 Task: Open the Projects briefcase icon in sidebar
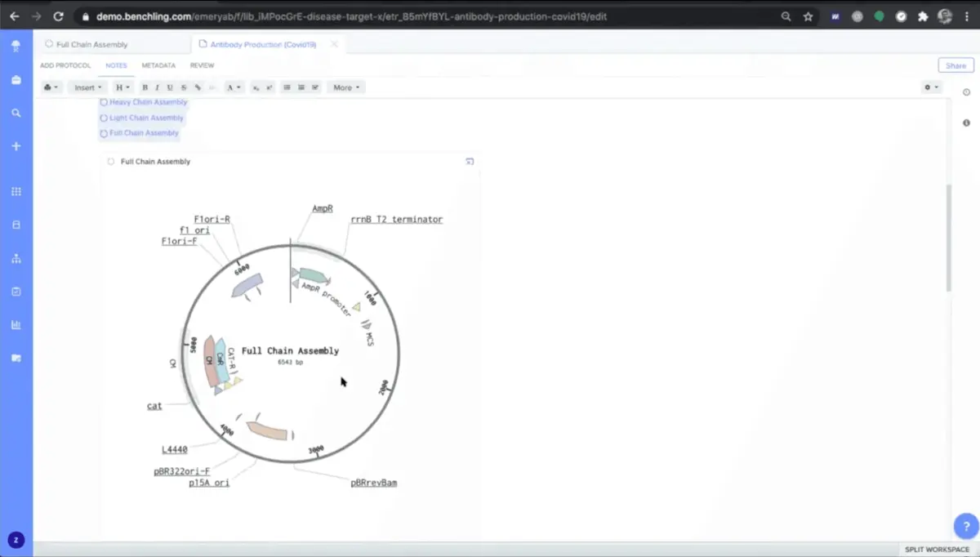click(16, 79)
